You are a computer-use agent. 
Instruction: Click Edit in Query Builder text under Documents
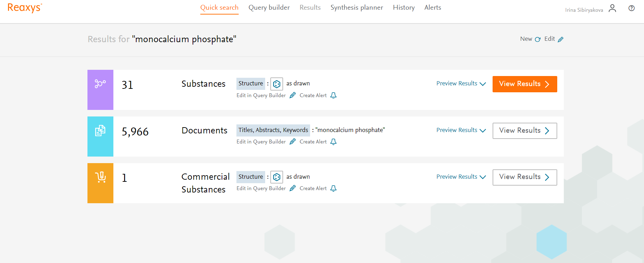[x=261, y=142]
